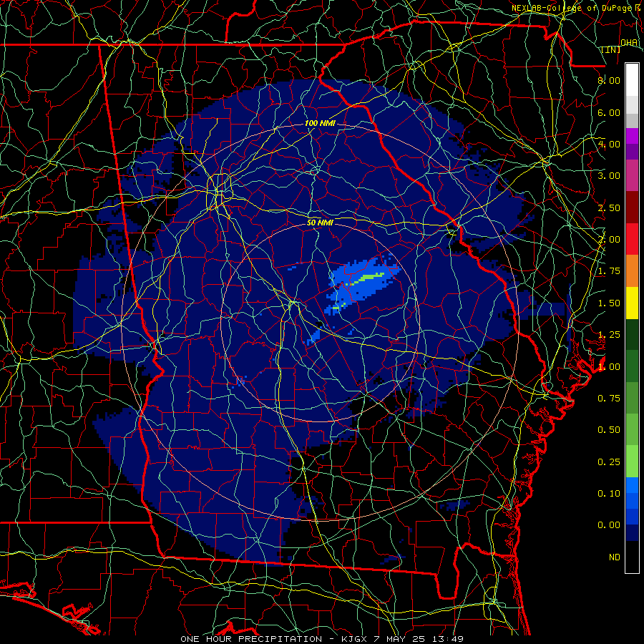The image size is (644, 644).
Task: Pick the pink swatch beside the 3.00 label
Action: pos(632,175)
